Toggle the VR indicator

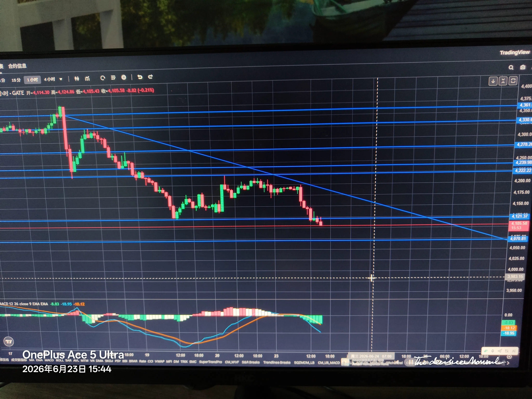[x=92, y=361]
